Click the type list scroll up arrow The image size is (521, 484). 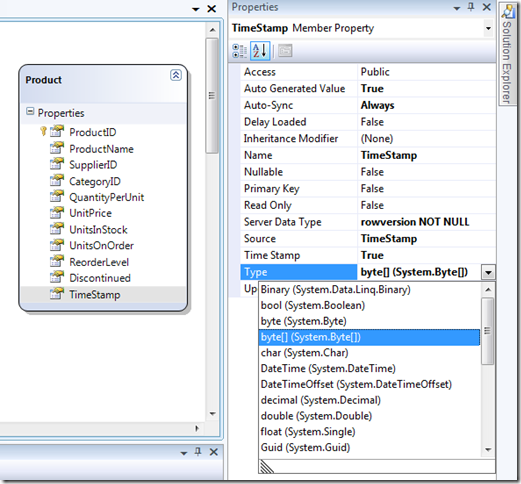tap(488, 290)
